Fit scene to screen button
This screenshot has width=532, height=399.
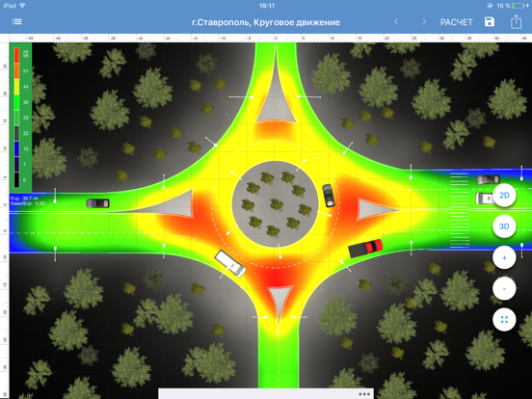click(x=504, y=320)
